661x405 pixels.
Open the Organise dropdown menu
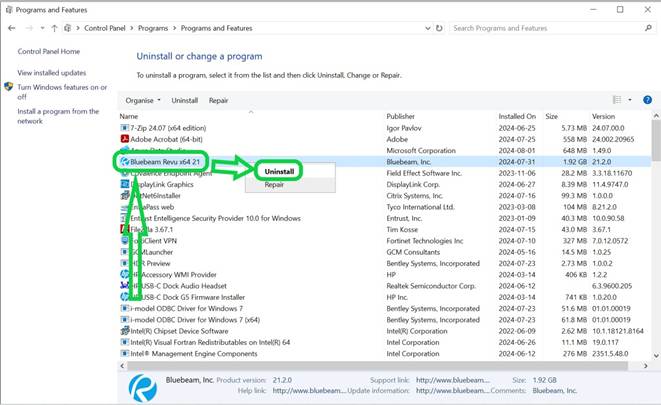coord(143,101)
